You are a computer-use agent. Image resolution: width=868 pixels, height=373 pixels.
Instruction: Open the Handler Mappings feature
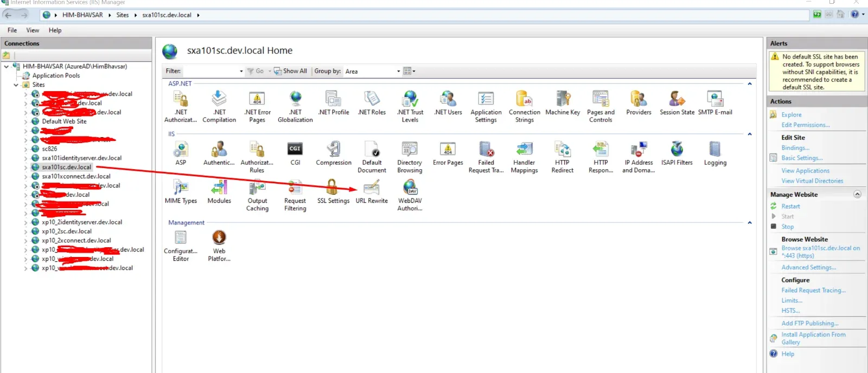[524, 157]
